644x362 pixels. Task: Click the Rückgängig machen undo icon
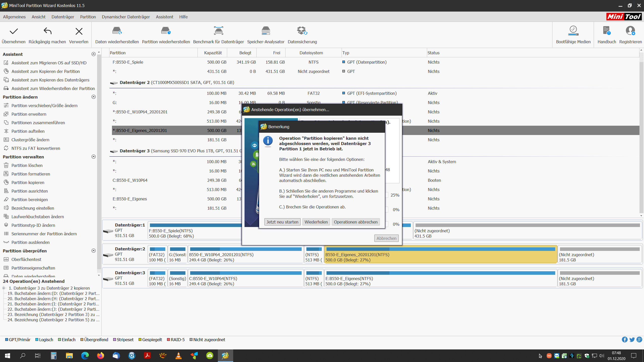click(47, 31)
